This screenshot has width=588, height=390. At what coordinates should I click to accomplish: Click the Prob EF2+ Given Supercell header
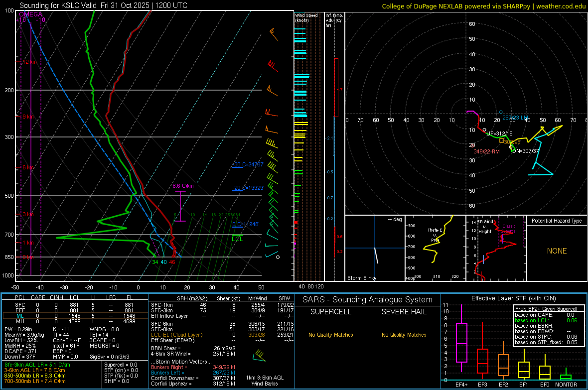[x=546, y=309]
